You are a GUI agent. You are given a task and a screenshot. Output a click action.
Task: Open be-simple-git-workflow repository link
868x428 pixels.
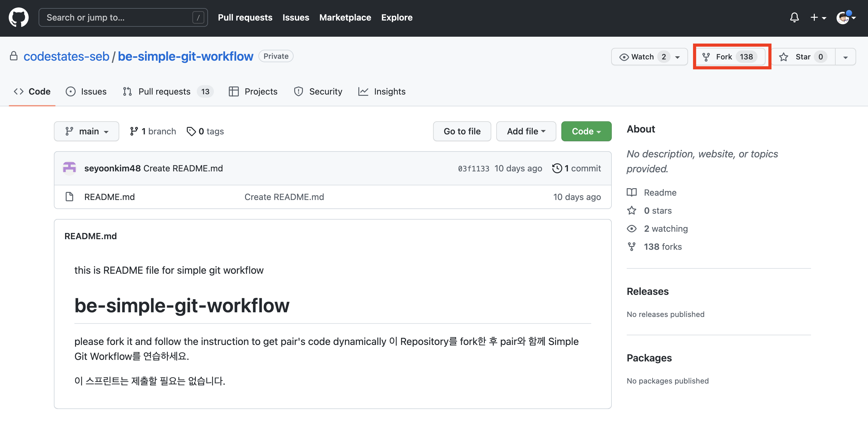tap(185, 56)
